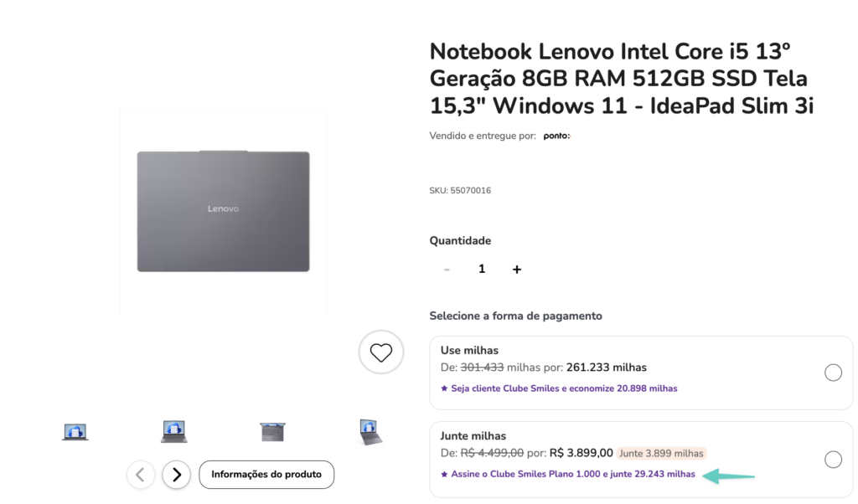Select the 'Junte milhas' payment radio button
Screen dimensions: 858x504
[833, 459]
